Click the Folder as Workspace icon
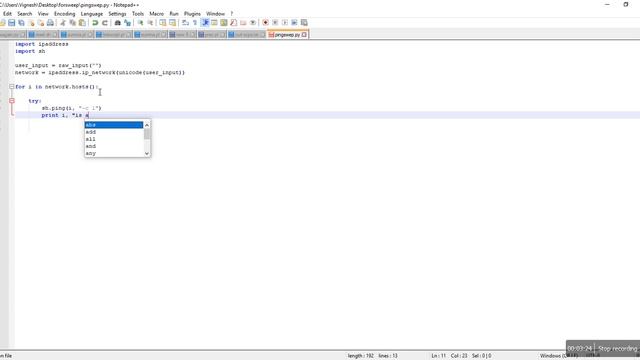The height and width of the screenshot is (360, 640). [243, 23]
